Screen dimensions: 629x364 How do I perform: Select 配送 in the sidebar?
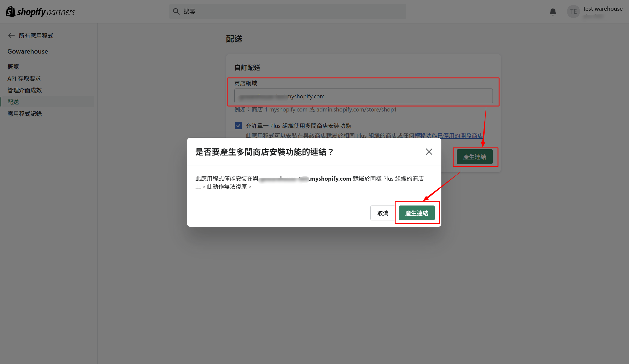[x=13, y=102]
